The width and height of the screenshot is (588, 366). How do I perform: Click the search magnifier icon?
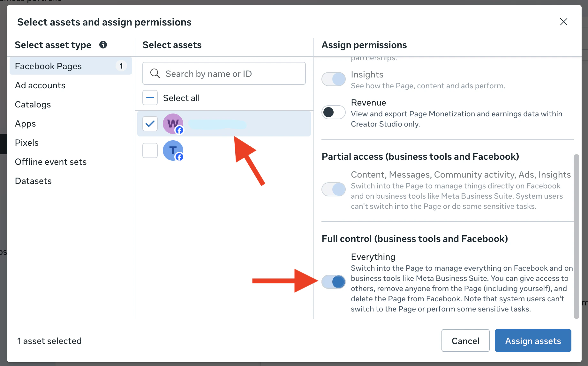[x=155, y=73]
